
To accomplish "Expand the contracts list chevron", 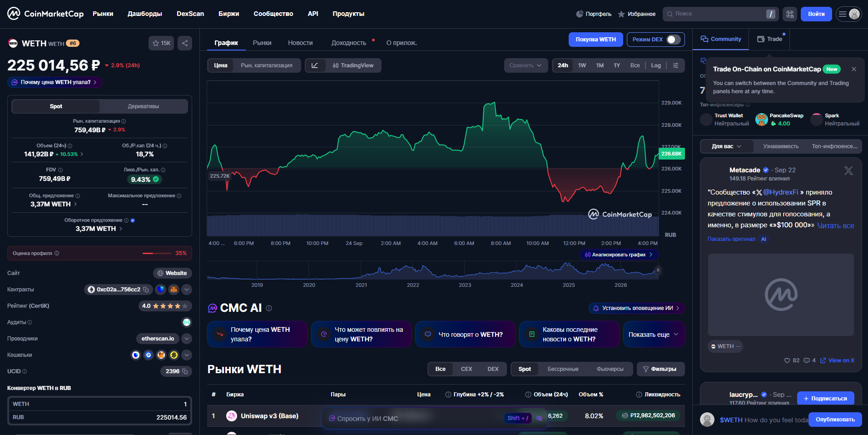I will [x=187, y=290].
